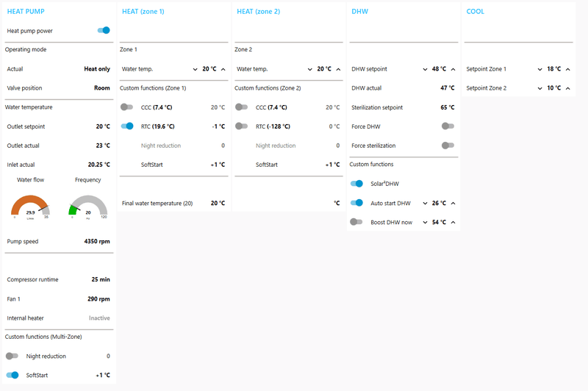Screen dimensions: 588x391
Task: Raise Auto start DHW temperature chevron
Action: [x=453, y=203]
